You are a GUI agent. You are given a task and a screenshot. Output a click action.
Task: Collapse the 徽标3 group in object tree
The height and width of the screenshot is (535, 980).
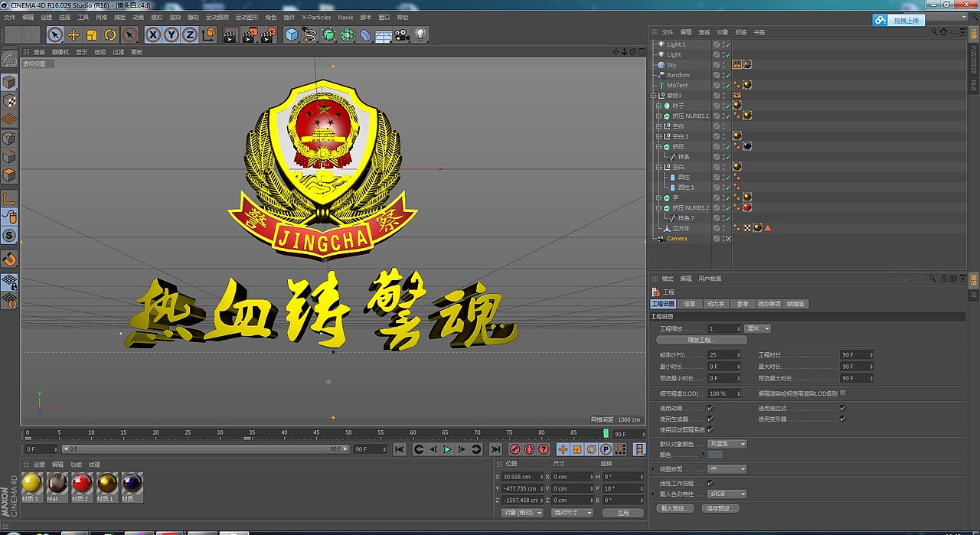pyautogui.click(x=653, y=96)
